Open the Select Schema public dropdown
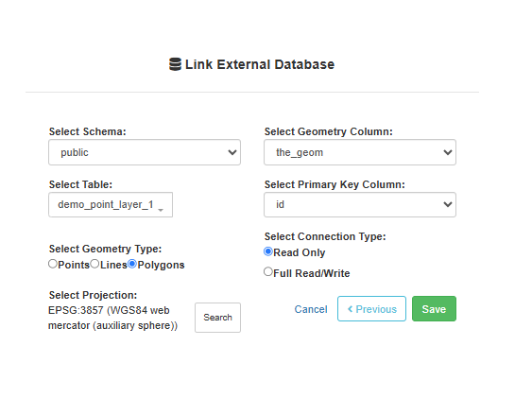Viewport: 532px width, 415px height. [145, 152]
